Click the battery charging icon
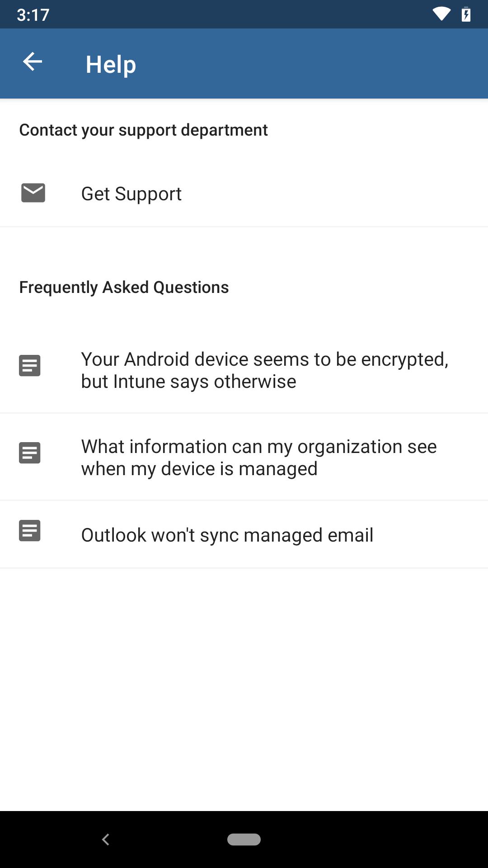The image size is (488, 868). click(x=466, y=14)
